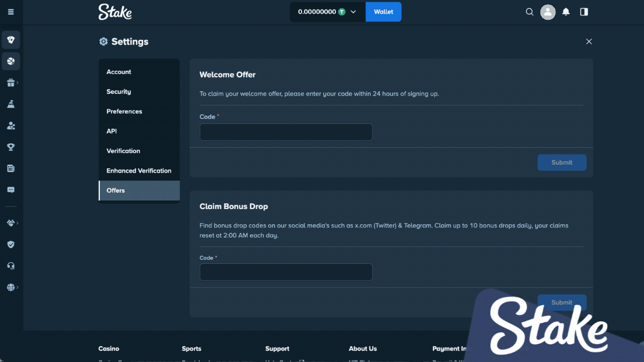The image size is (644, 362).
Task: Open the Sports basketball icon
Action: (x=11, y=61)
